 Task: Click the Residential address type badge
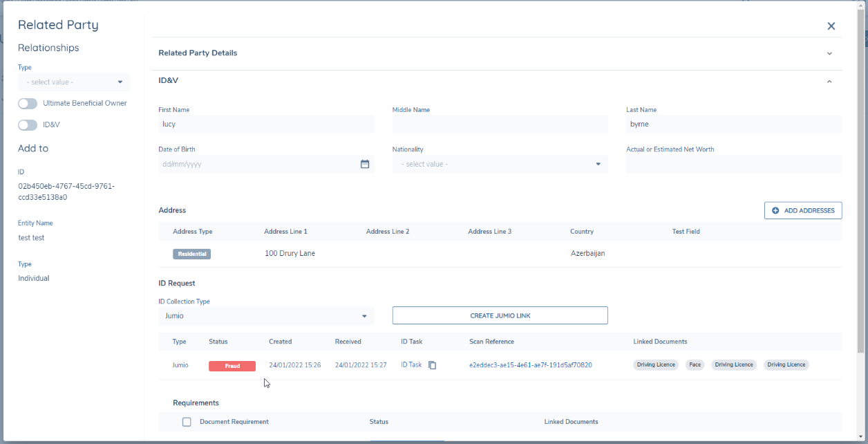click(191, 253)
